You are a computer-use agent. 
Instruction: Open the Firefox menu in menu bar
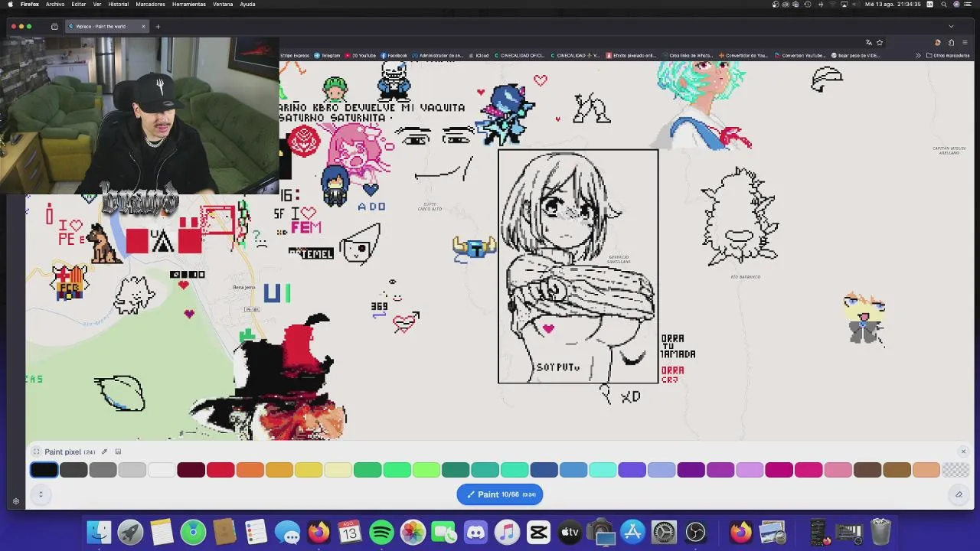pos(30,4)
